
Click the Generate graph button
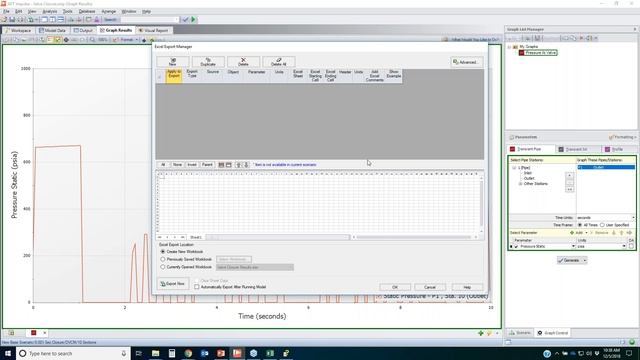click(x=569, y=260)
